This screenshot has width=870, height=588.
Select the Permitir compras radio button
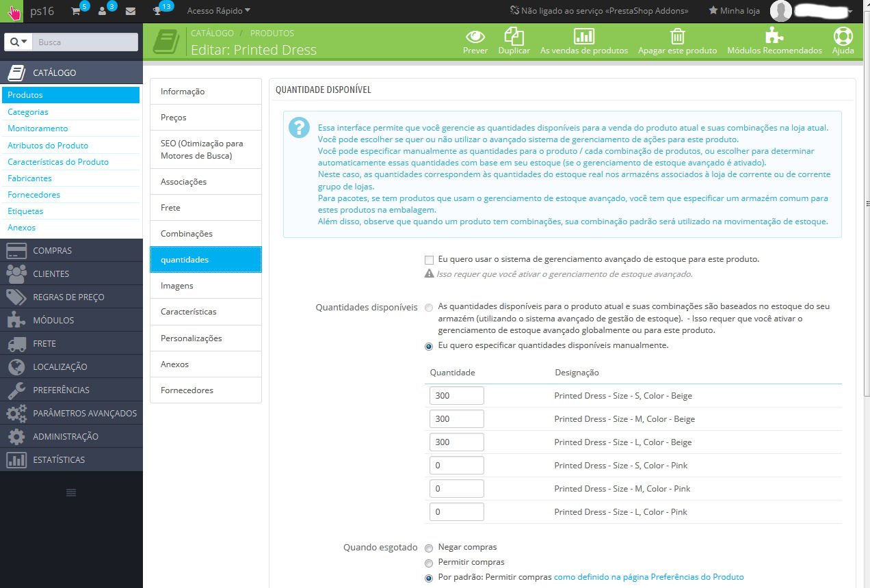pos(429,563)
